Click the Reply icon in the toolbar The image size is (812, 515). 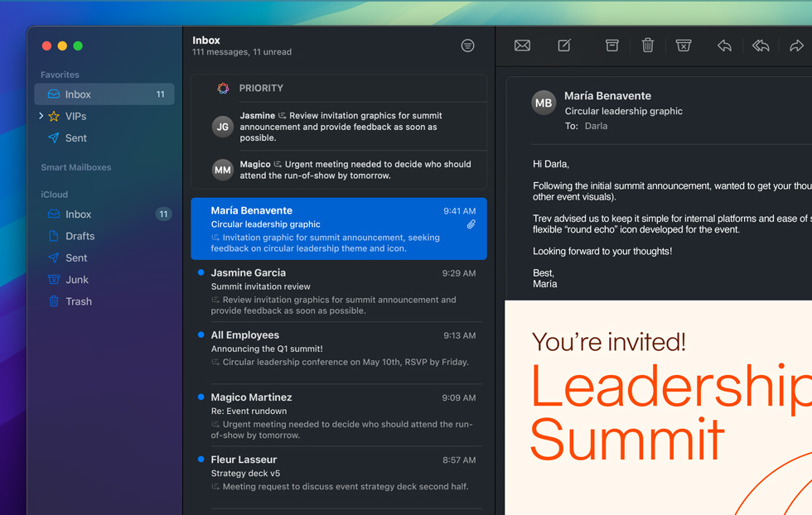(x=724, y=46)
